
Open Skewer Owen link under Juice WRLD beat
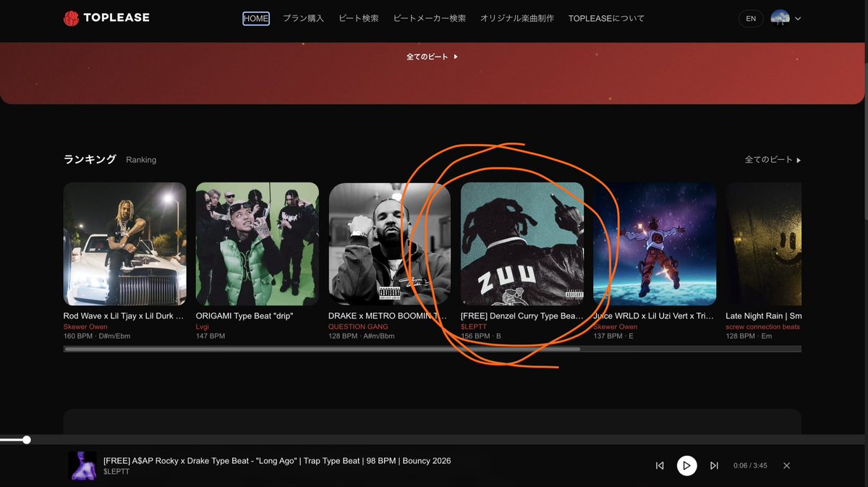click(616, 327)
